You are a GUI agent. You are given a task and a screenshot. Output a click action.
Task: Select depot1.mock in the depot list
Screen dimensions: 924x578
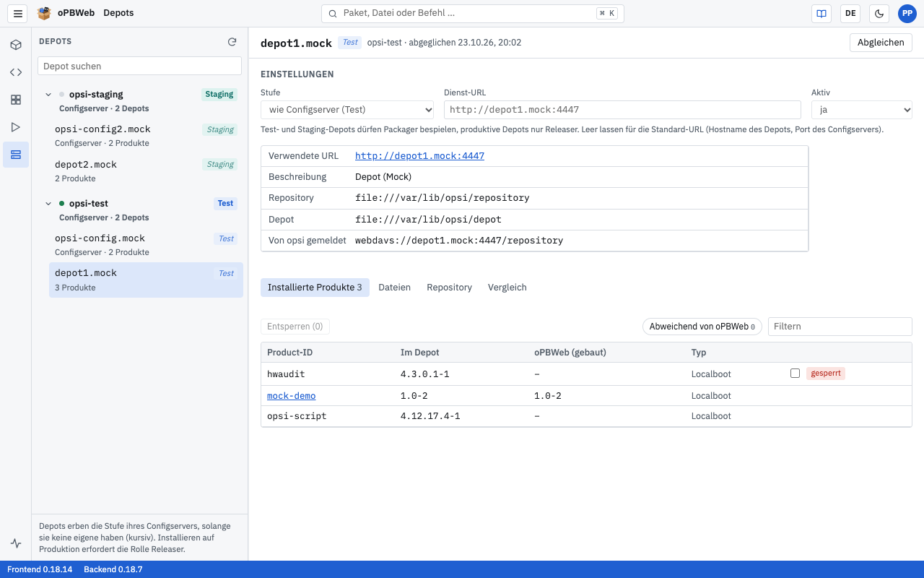click(146, 280)
